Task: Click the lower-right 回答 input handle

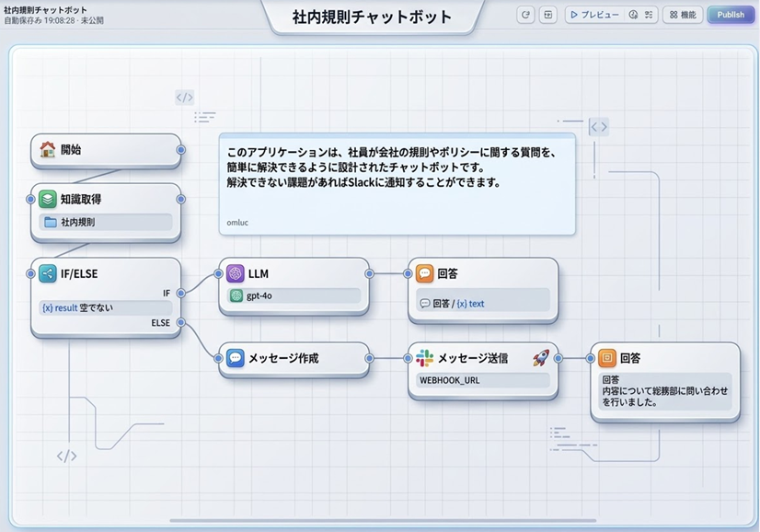Action: 590,358
